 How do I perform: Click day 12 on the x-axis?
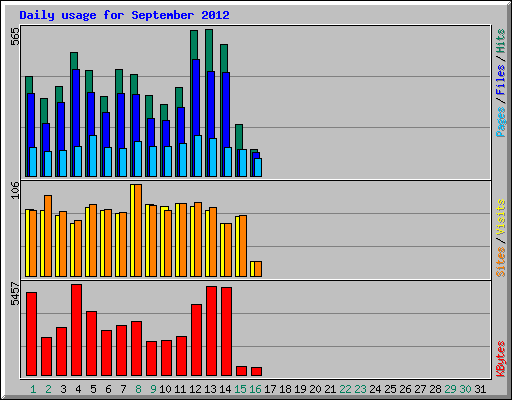(x=195, y=389)
